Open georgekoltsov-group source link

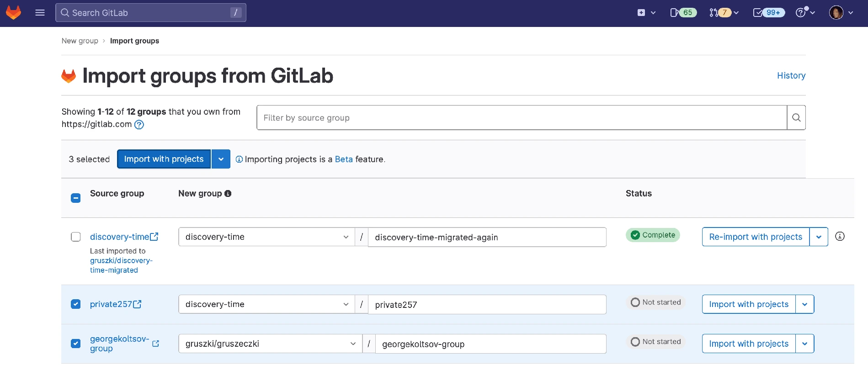pos(124,344)
